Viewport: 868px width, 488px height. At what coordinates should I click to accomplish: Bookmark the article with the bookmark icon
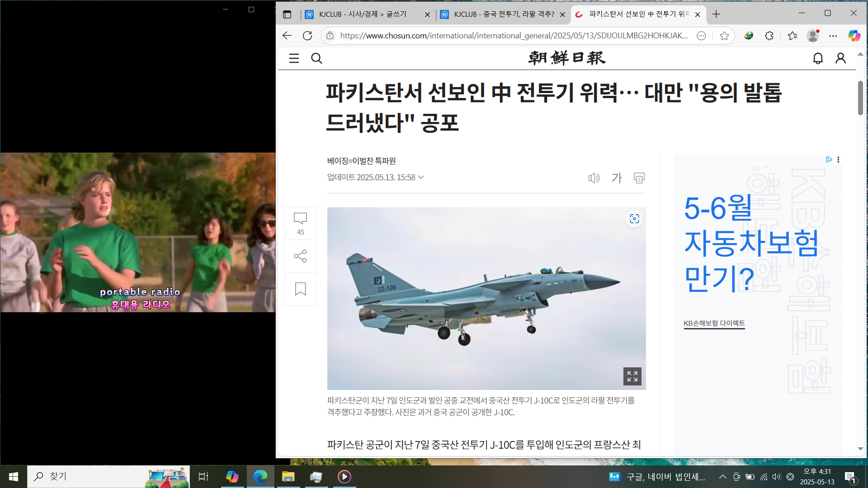300,289
